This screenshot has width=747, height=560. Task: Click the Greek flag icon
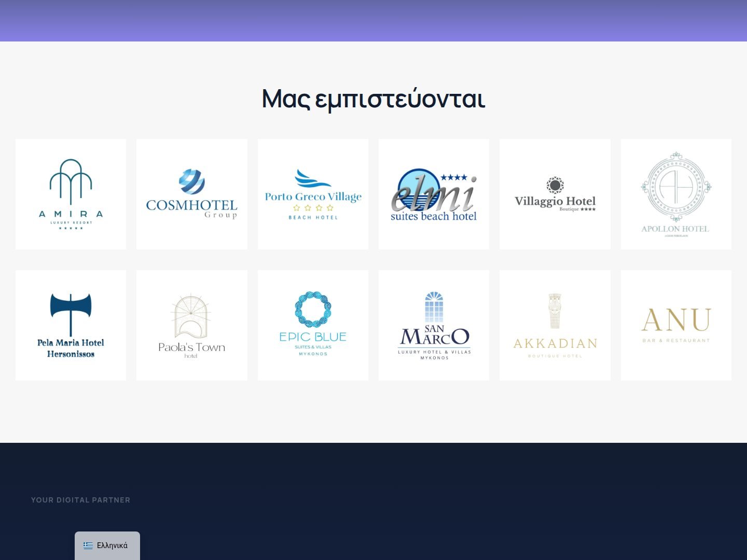coord(88,545)
